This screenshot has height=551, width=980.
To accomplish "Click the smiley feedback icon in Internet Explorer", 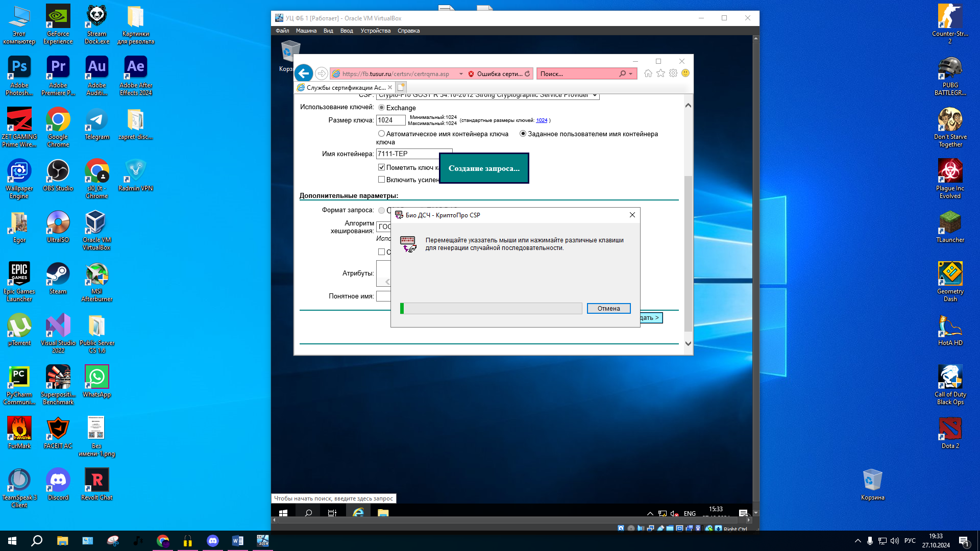I will 685,73.
